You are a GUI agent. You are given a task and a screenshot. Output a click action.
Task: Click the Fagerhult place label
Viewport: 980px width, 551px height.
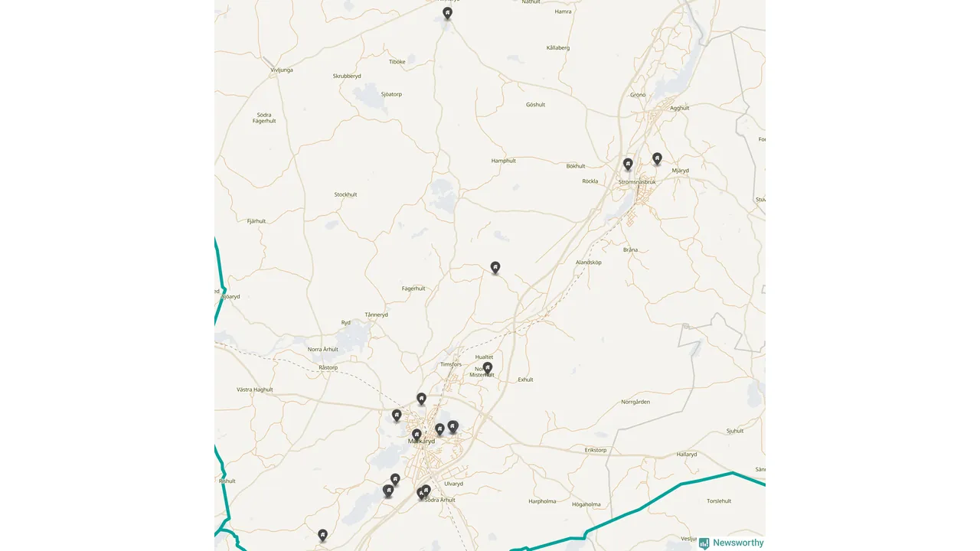(x=413, y=289)
